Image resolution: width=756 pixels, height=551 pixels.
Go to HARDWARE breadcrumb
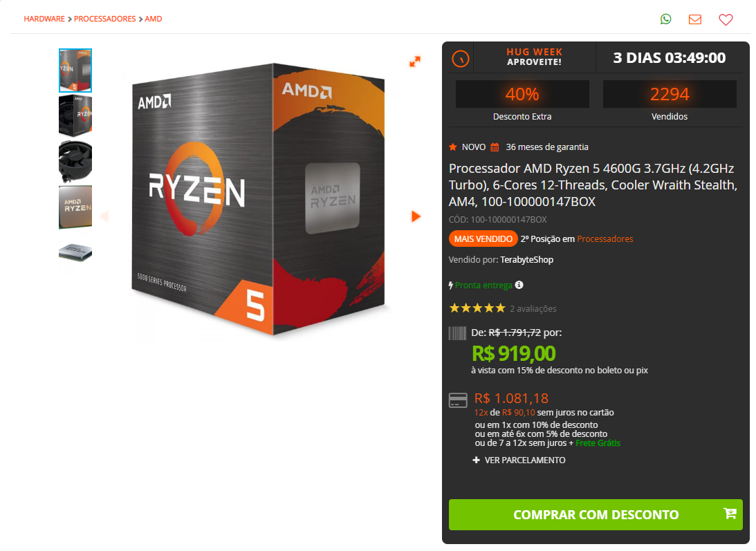(x=44, y=19)
